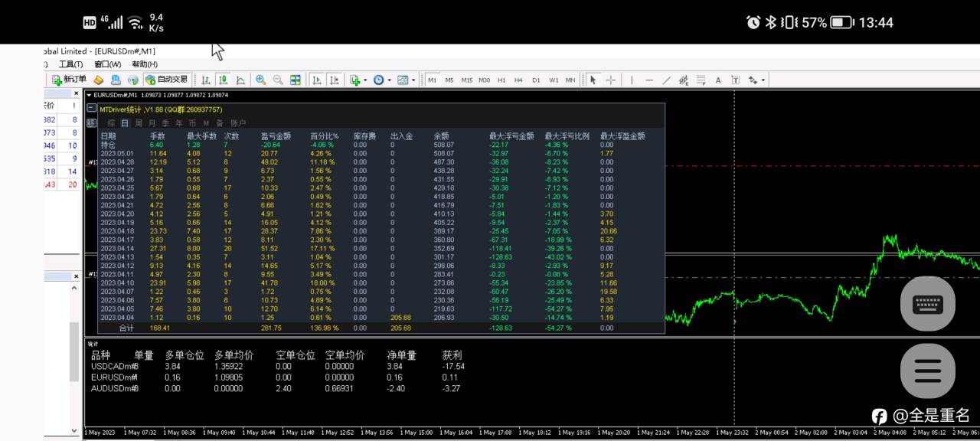Viewport: 980px width, 441px height.
Task: Tap the floating keyboard button
Action: [x=927, y=304]
